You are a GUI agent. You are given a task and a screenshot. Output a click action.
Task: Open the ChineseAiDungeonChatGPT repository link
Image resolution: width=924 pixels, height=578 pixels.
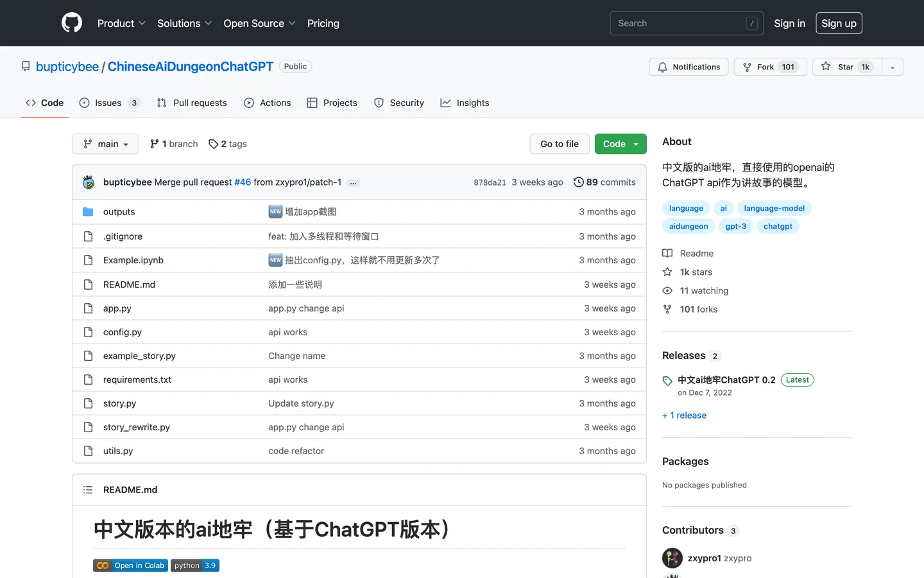pyautogui.click(x=191, y=66)
